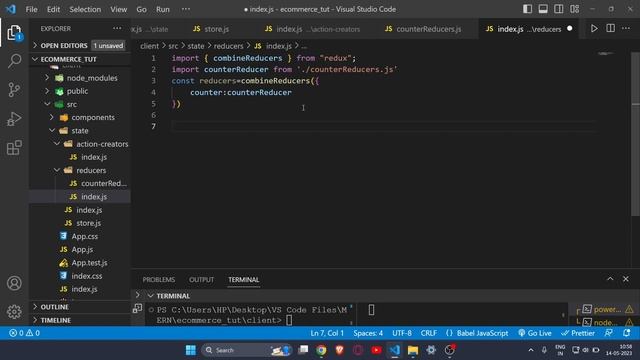Open the Search view in activity bar
The image size is (640, 360).
click(14, 61)
